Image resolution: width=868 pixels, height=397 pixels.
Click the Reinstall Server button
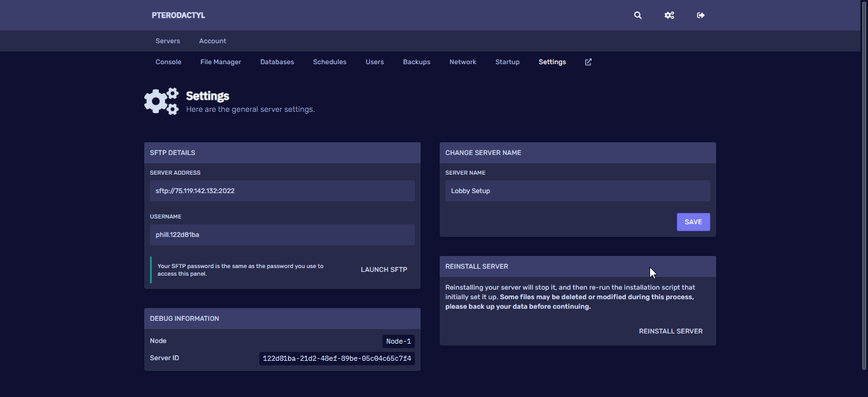tap(670, 332)
